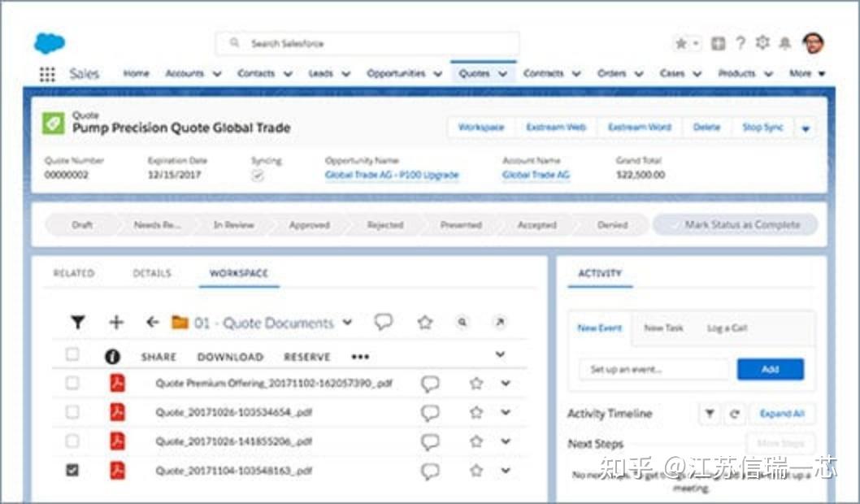This screenshot has height=504, width=860.
Task: Open the help question mark icon
Action: coord(741,43)
